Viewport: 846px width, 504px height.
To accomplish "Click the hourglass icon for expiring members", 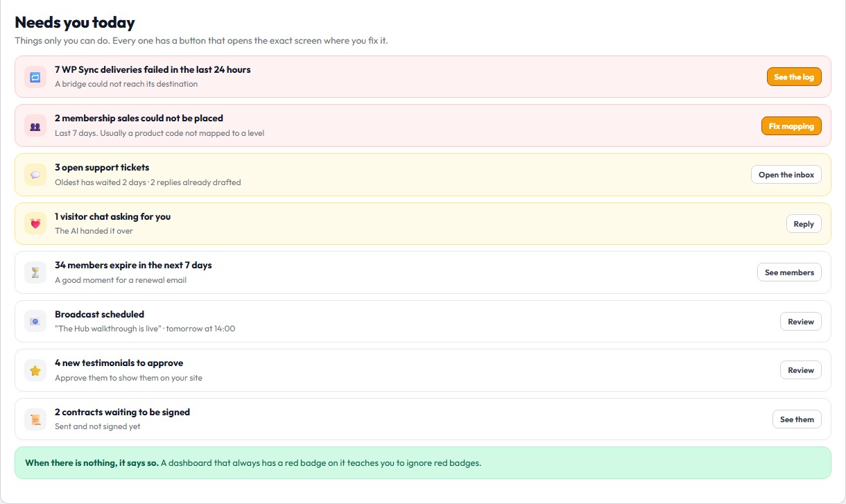I will (x=35, y=272).
